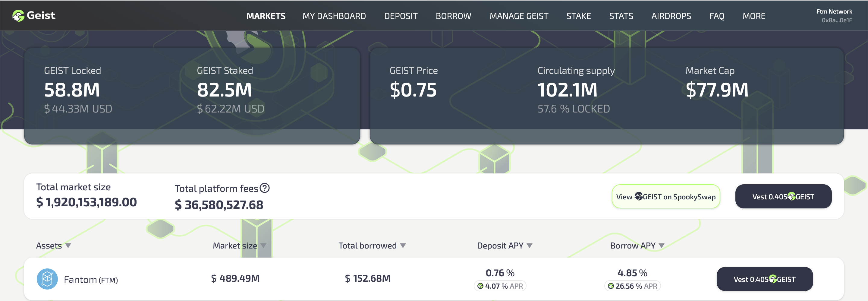Sort by Market size column arrow
The width and height of the screenshot is (868, 301).
tap(263, 246)
